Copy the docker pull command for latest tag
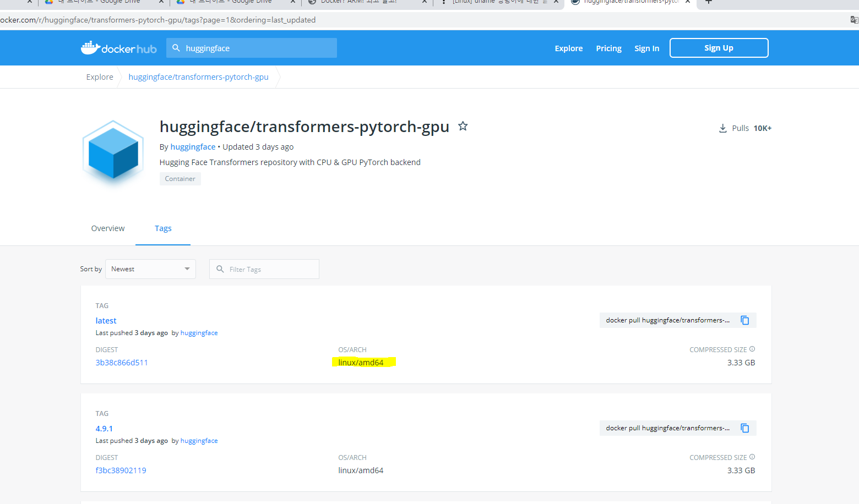Screen dimensions: 859x504 coord(745,320)
